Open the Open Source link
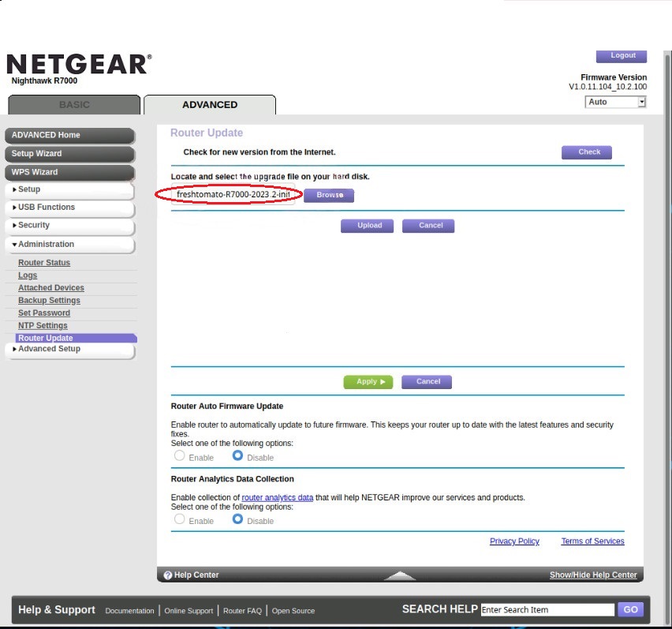Image resolution: width=672 pixels, height=629 pixels. coord(293,611)
